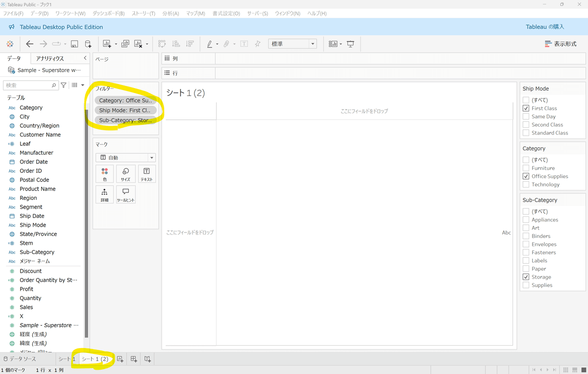Image resolution: width=588 pixels, height=374 pixels.
Task: Check Paper in Sub-Category filter
Action: [526, 269]
